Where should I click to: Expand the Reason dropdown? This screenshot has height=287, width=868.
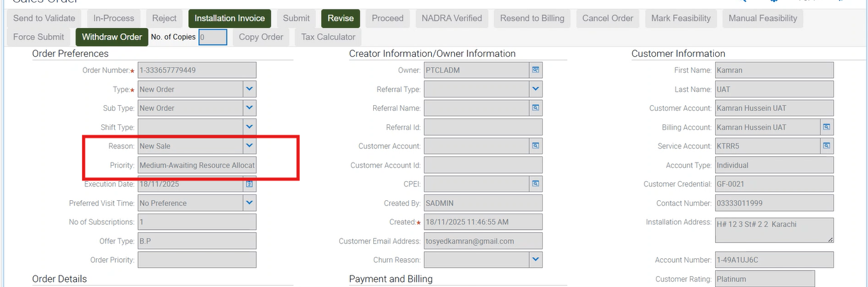tap(250, 146)
